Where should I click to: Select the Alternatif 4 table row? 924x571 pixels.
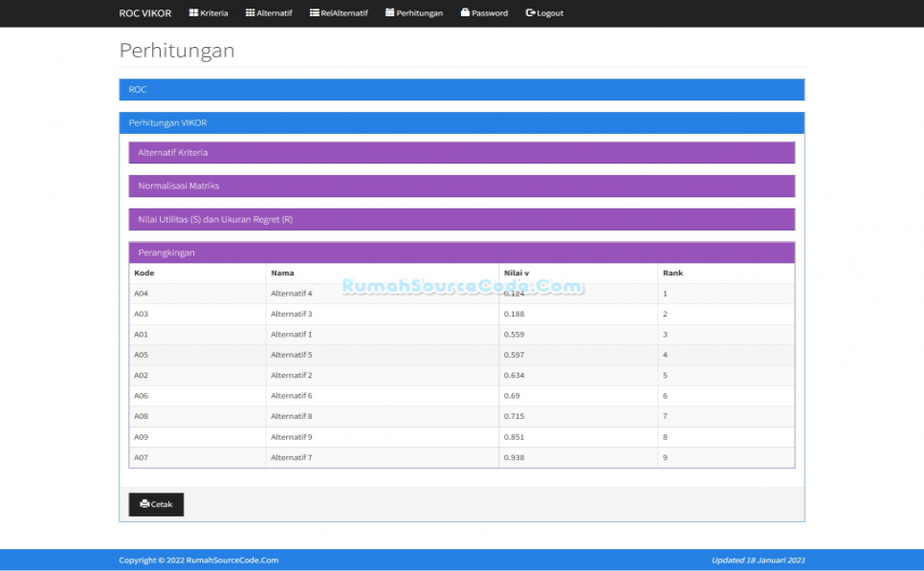(383, 294)
